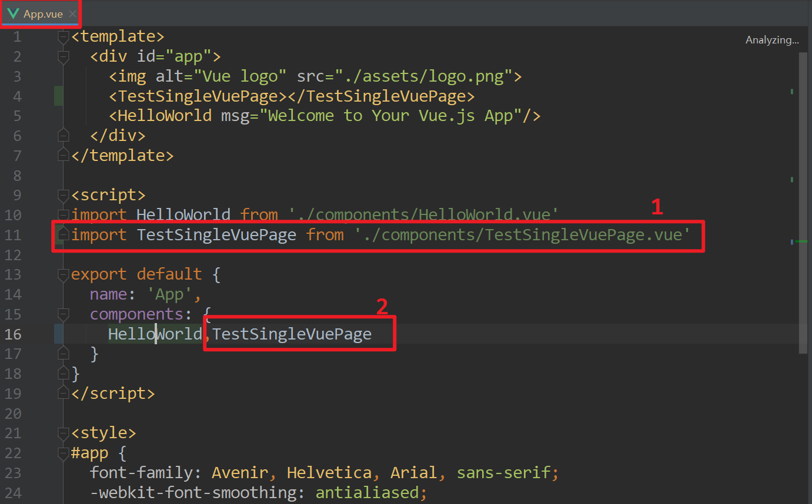812x504 pixels.
Task: Click fold end marker on line 17
Action: [63, 354]
